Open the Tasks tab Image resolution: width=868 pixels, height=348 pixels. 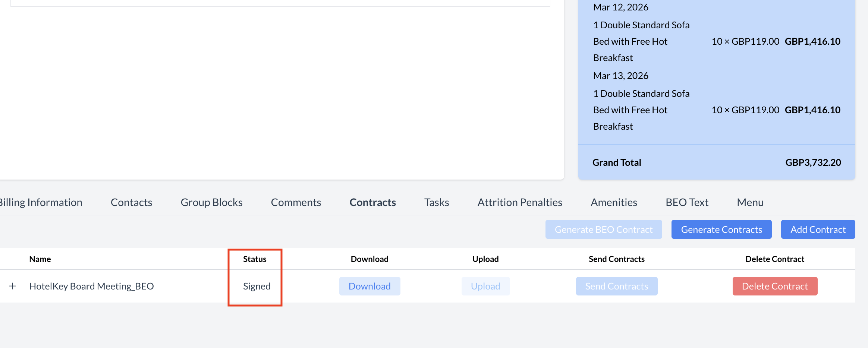[x=436, y=202]
